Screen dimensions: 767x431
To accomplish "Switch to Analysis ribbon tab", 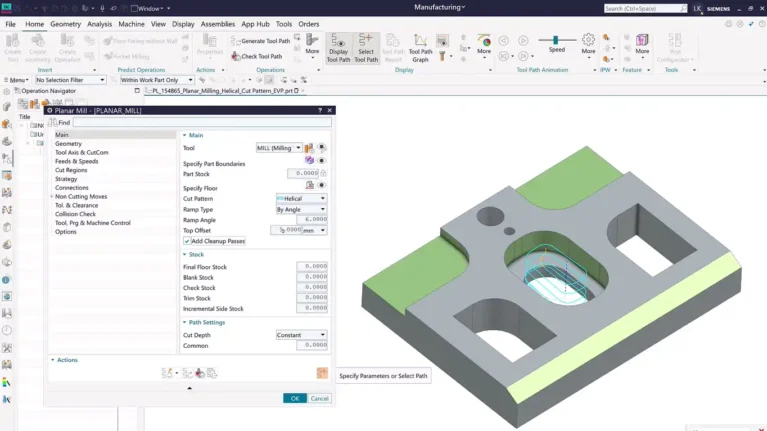I will 99,24.
